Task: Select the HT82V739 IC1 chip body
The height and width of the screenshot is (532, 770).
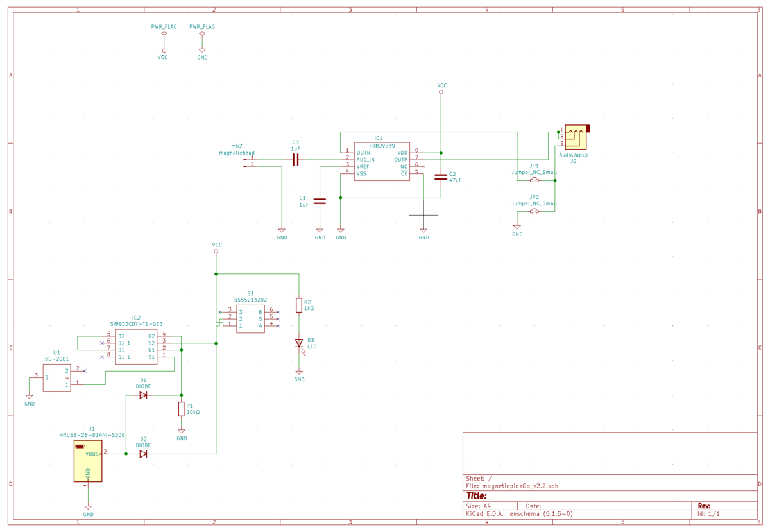Action: click(382, 162)
